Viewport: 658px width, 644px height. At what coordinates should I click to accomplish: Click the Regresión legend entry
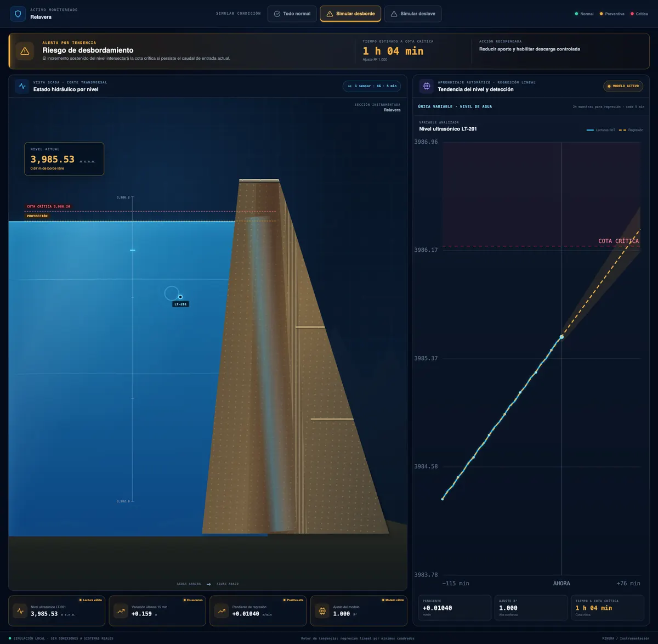point(631,130)
